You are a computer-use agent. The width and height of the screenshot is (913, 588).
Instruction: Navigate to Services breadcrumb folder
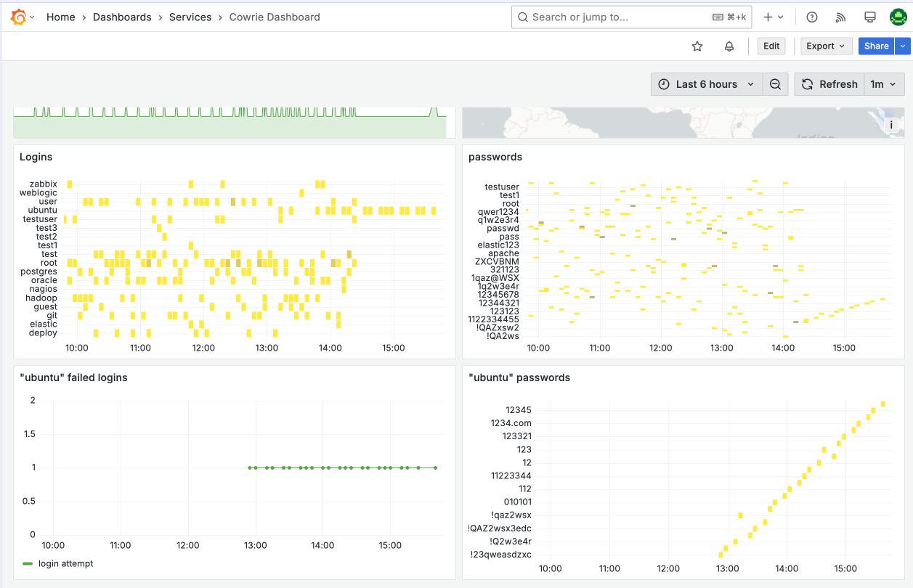pos(190,17)
